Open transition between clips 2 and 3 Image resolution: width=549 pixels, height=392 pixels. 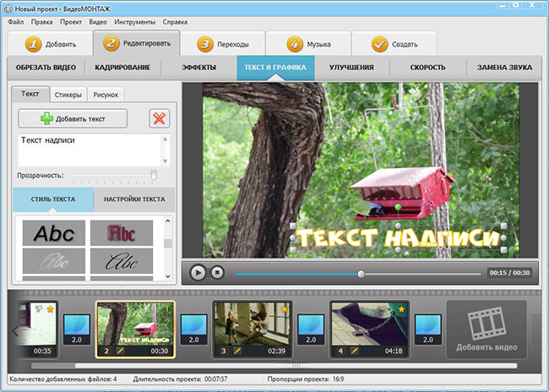pyautogui.click(x=193, y=329)
